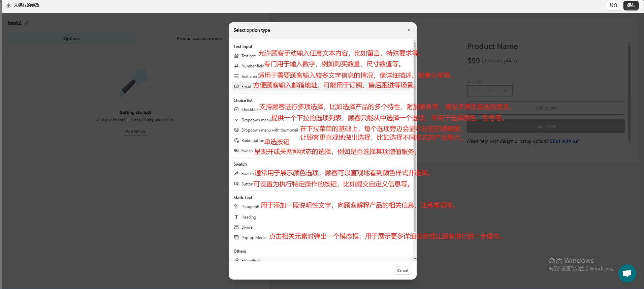
Task: Click the Email option label
Action: (246, 87)
